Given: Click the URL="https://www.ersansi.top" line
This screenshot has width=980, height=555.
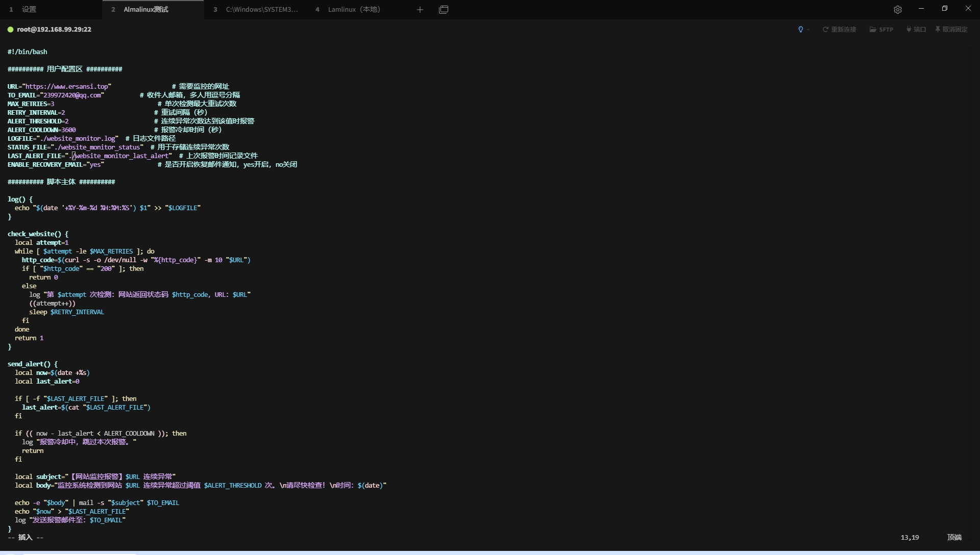Looking at the screenshot, I should [59, 87].
